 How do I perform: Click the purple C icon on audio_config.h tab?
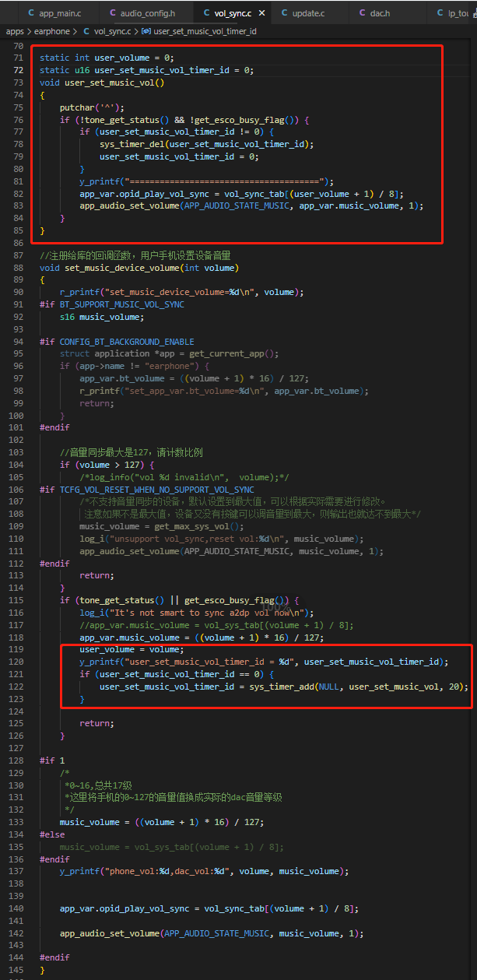click(113, 13)
